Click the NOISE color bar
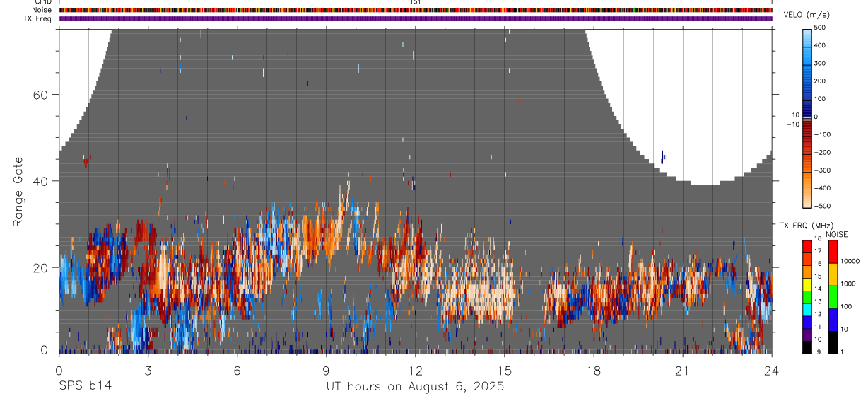Image resolution: width=868 pixels, height=401 pixels. coord(833,296)
